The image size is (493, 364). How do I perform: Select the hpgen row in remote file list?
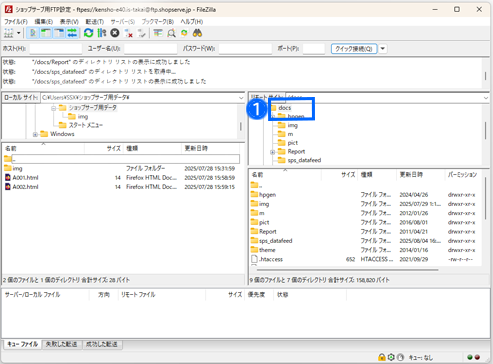(365, 195)
